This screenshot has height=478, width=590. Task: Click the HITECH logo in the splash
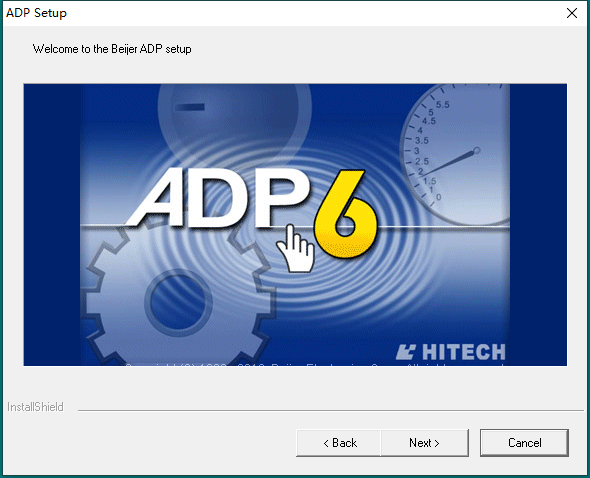pyautogui.click(x=451, y=352)
